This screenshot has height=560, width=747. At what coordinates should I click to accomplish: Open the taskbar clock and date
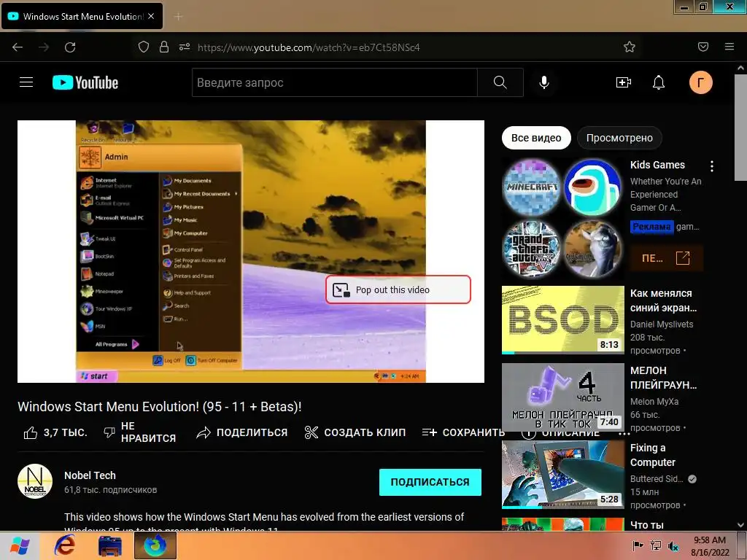pyautogui.click(x=710, y=546)
